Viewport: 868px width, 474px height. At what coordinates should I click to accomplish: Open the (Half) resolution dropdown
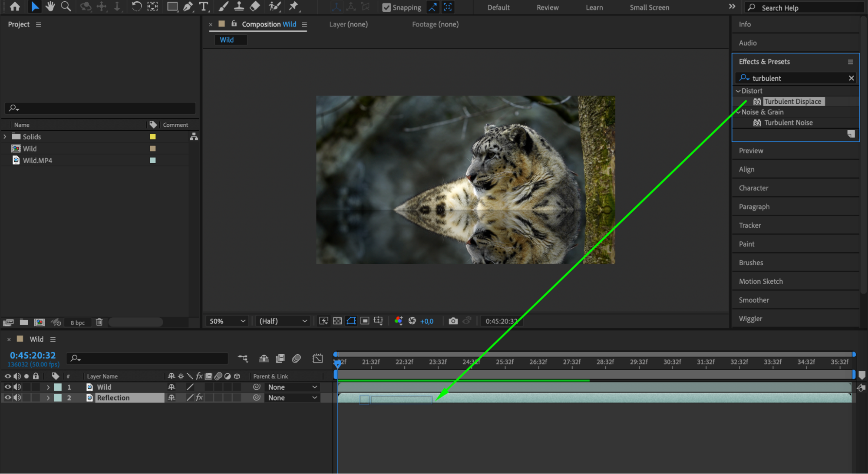(x=283, y=321)
